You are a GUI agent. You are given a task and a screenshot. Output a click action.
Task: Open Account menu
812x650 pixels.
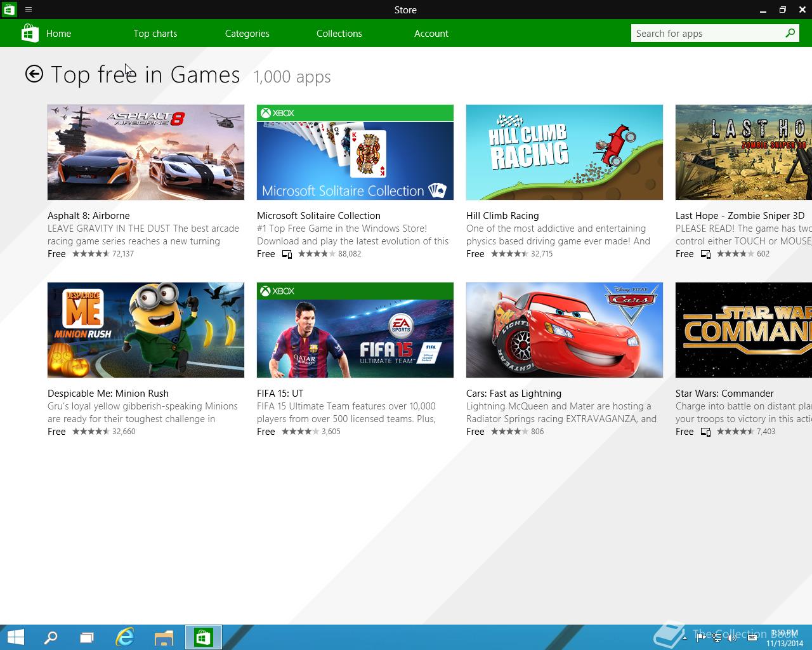click(x=431, y=33)
